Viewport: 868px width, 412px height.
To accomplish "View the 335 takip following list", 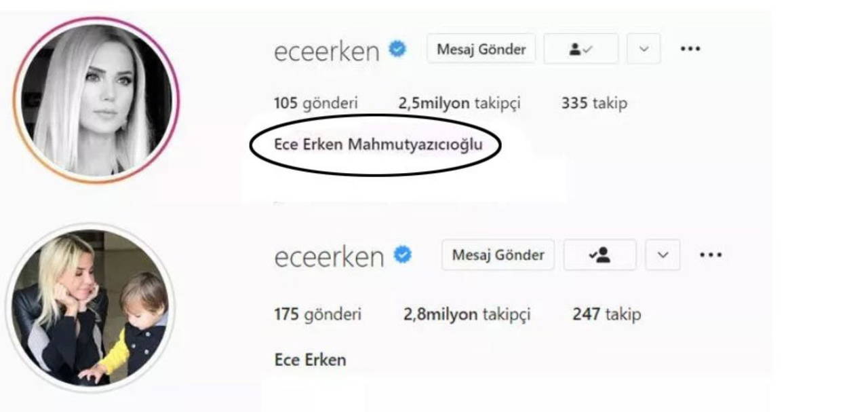I will pyautogui.click(x=594, y=104).
